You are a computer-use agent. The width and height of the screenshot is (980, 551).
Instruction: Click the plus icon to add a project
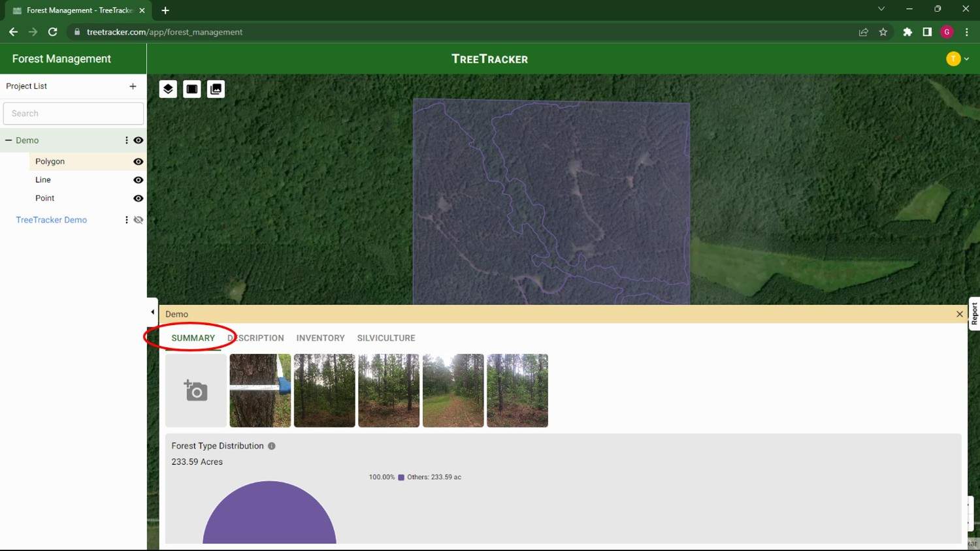pyautogui.click(x=133, y=86)
